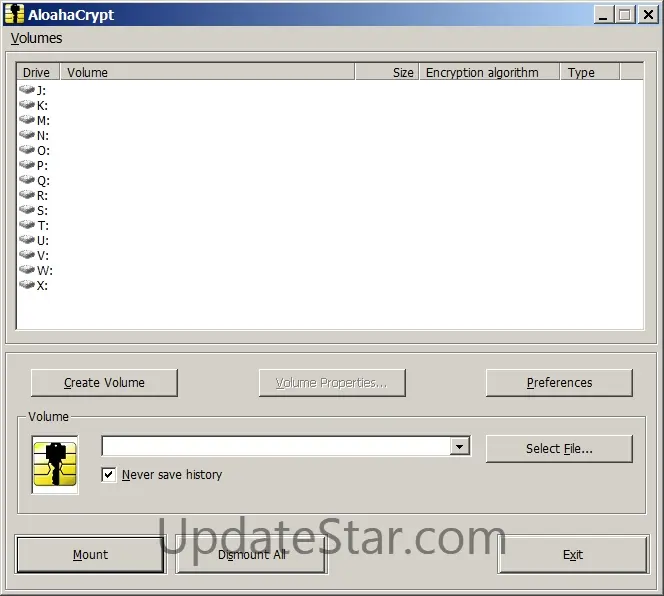Click the AloahaCrypt title bar app icon
664x596 pixels.
pyautogui.click(x=14, y=14)
